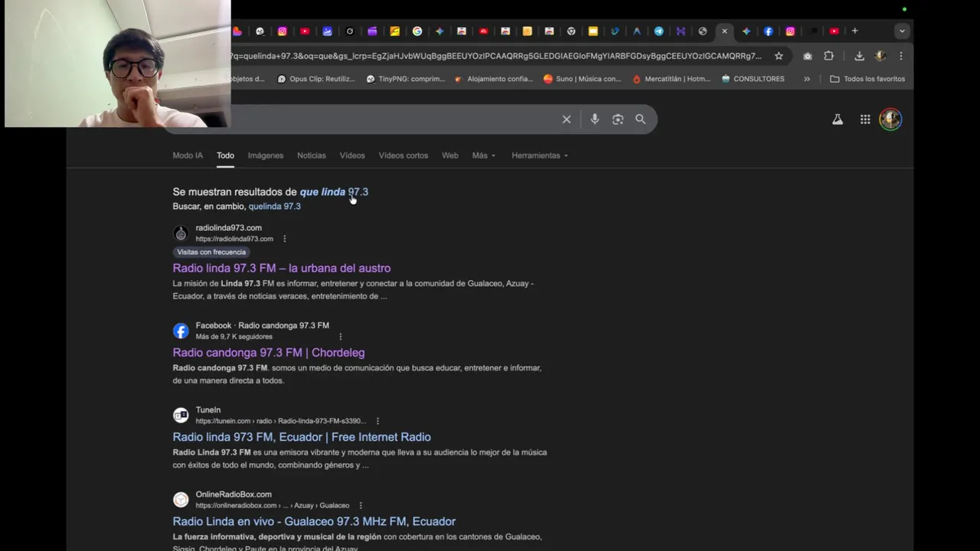
Task: Close the active browser tab
Action: point(724,31)
